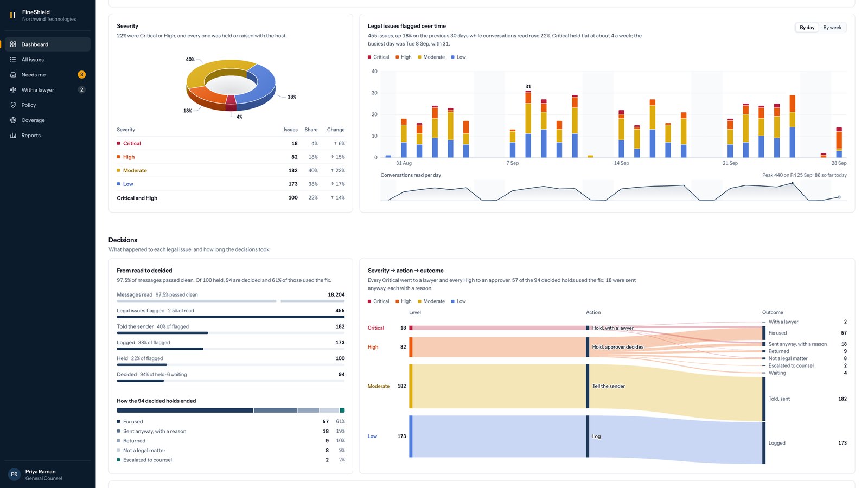This screenshot has width=868, height=488.
Task: Open All issues in sidebar
Action: pos(48,60)
